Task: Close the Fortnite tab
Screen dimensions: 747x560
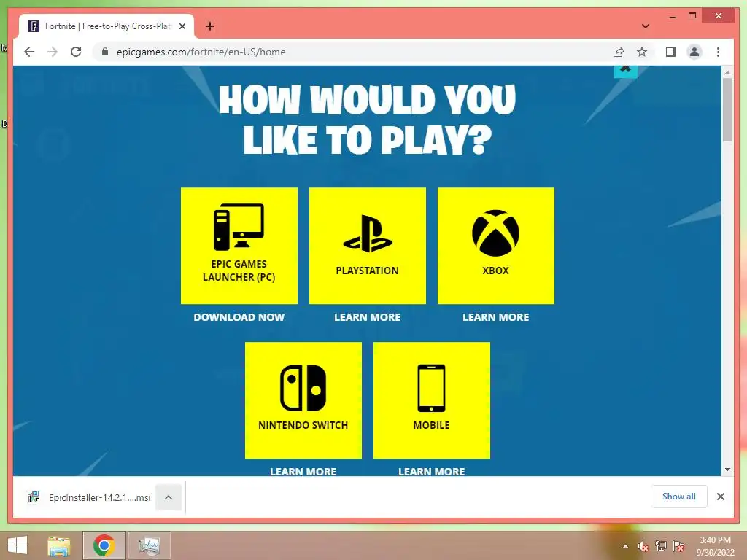Action: point(182,26)
